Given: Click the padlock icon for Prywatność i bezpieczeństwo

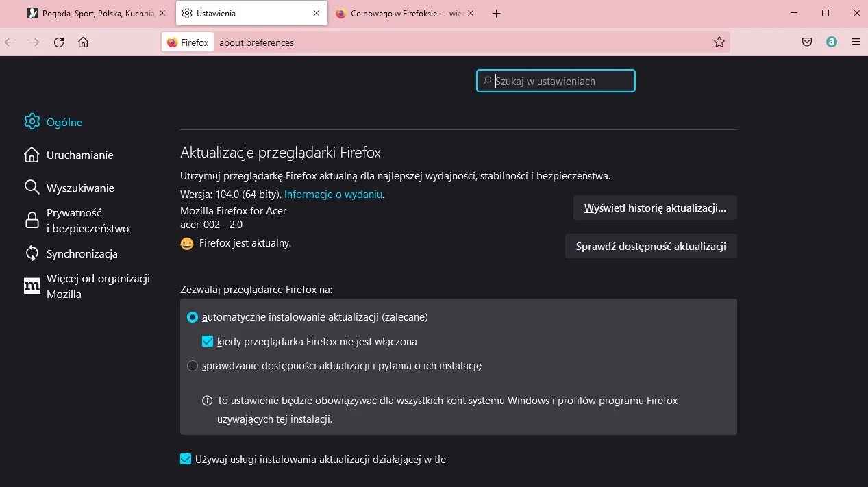Looking at the screenshot, I should (x=32, y=220).
